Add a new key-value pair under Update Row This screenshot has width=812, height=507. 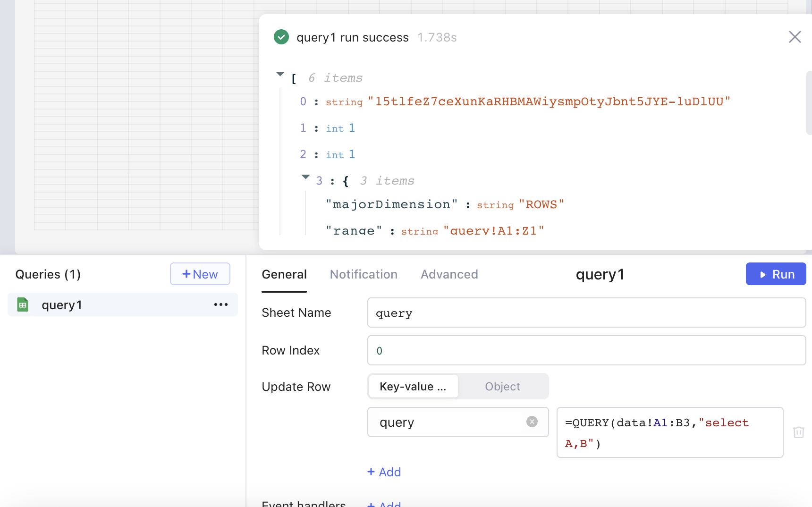point(384,472)
